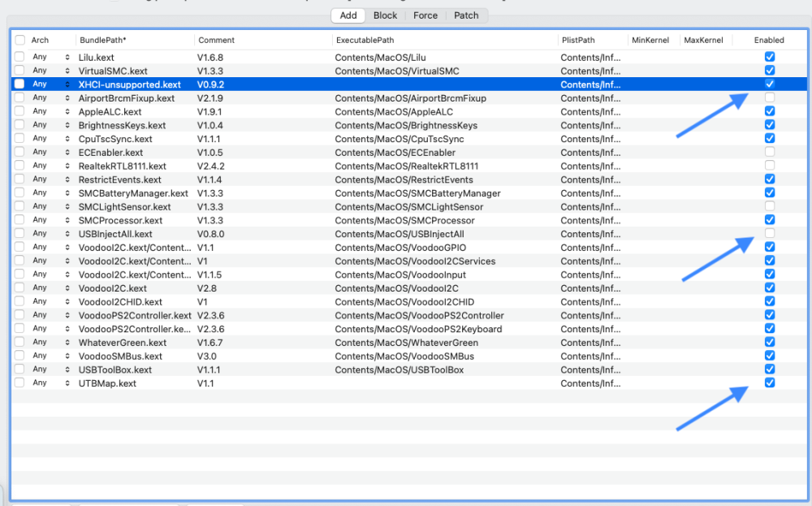
Task: Enable AirportBrcmFixup.kext
Action: [x=770, y=97]
